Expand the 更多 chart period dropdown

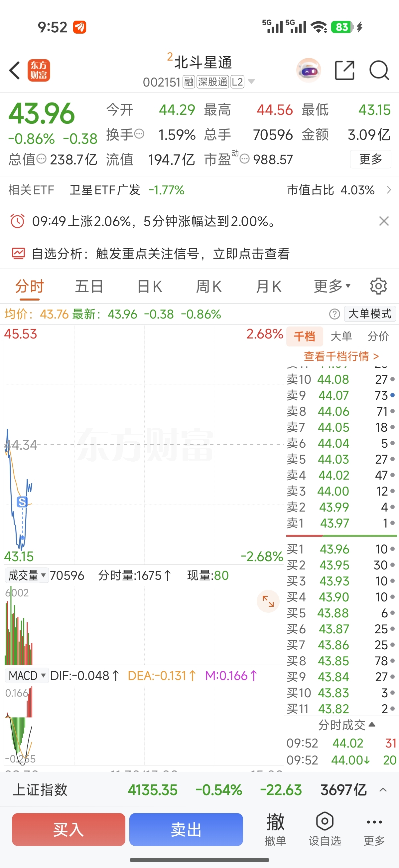pos(332,287)
